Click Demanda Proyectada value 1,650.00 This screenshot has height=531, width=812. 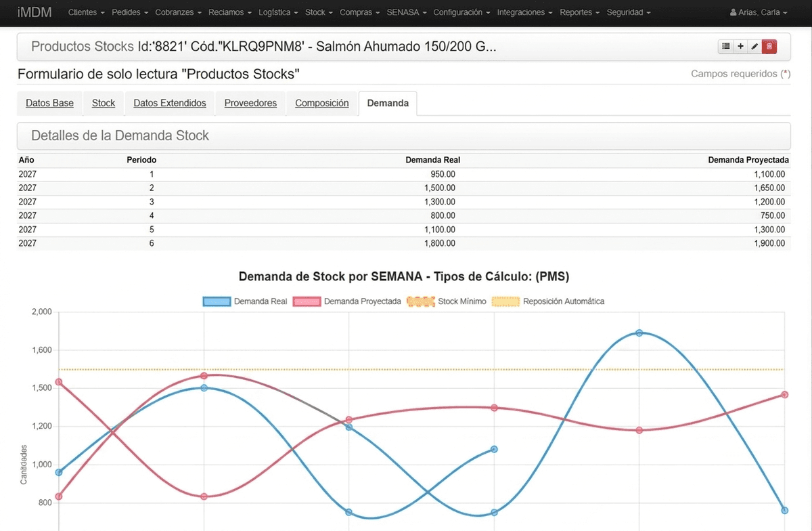tap(769, 188)
